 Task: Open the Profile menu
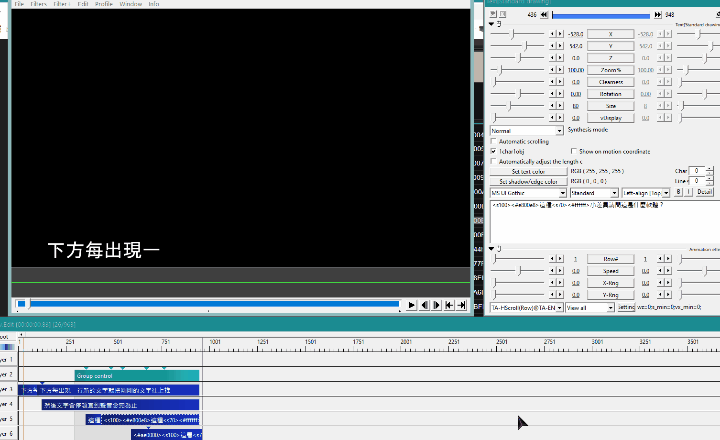(104, 4)
